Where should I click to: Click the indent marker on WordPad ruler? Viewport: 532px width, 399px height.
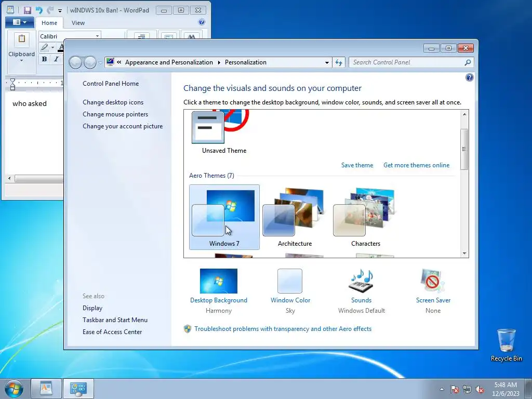click(12, 84)
